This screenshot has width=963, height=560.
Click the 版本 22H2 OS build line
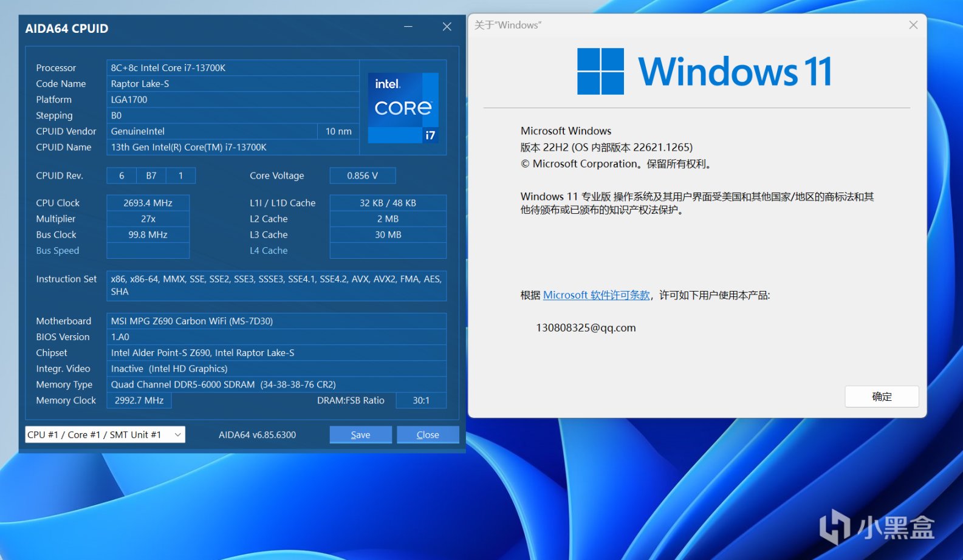tap(606, 147)
